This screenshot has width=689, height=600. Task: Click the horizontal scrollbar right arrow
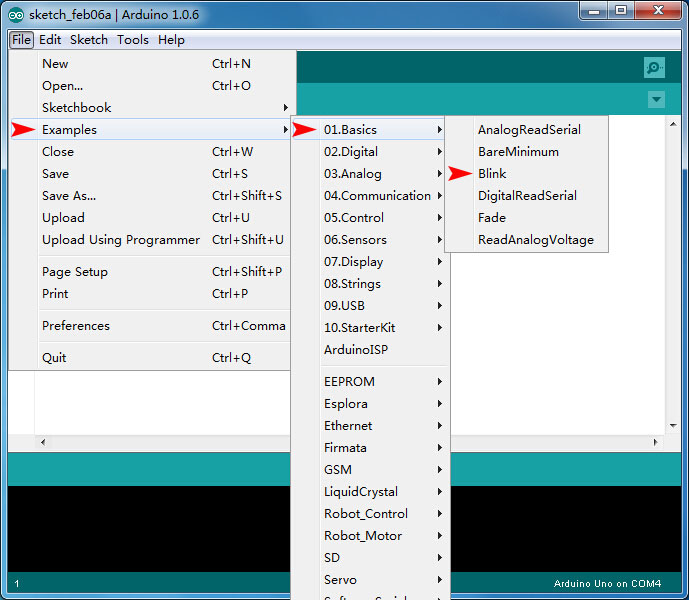658,441
